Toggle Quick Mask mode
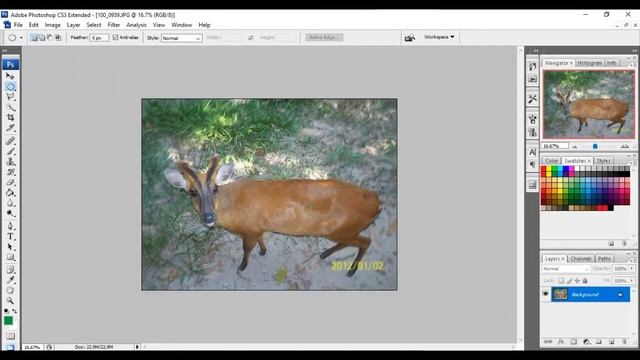Image resolution: width=640 pixels, height=360 pixels. click(x=10, y=336)
